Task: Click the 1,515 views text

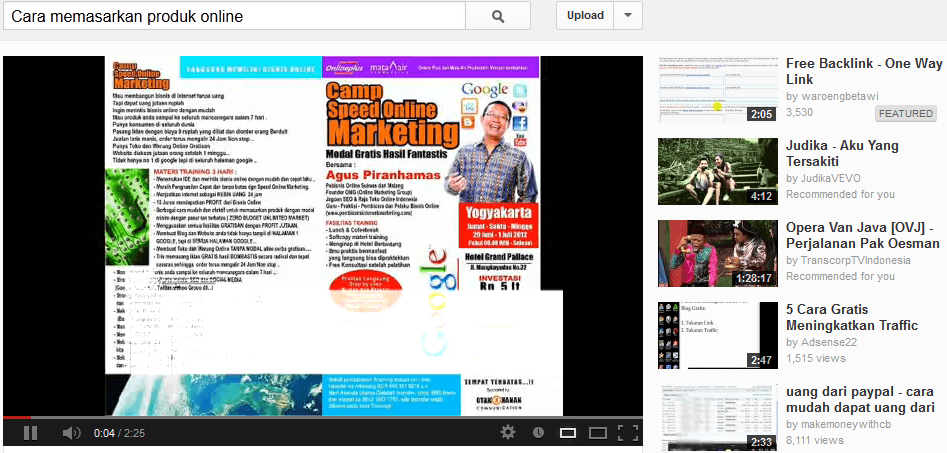Action: tap(815, 358)
